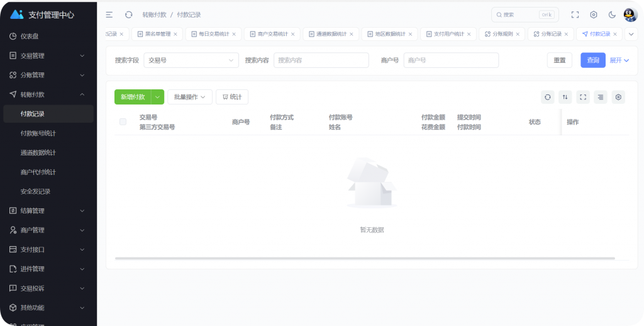644x326 pixels.
Task: Expand the 支付接口 sidebar menu
Action: click(48, 249)
